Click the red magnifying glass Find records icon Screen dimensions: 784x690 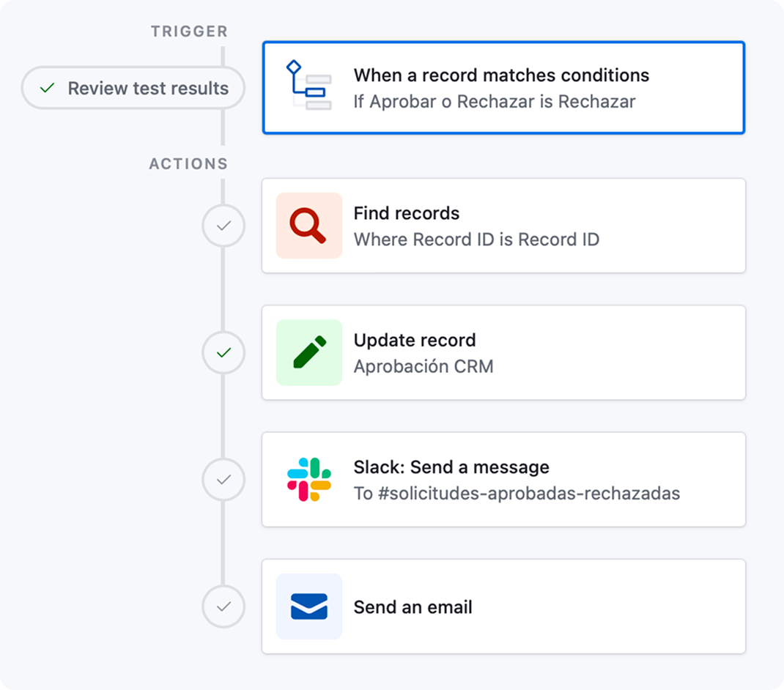308,226
